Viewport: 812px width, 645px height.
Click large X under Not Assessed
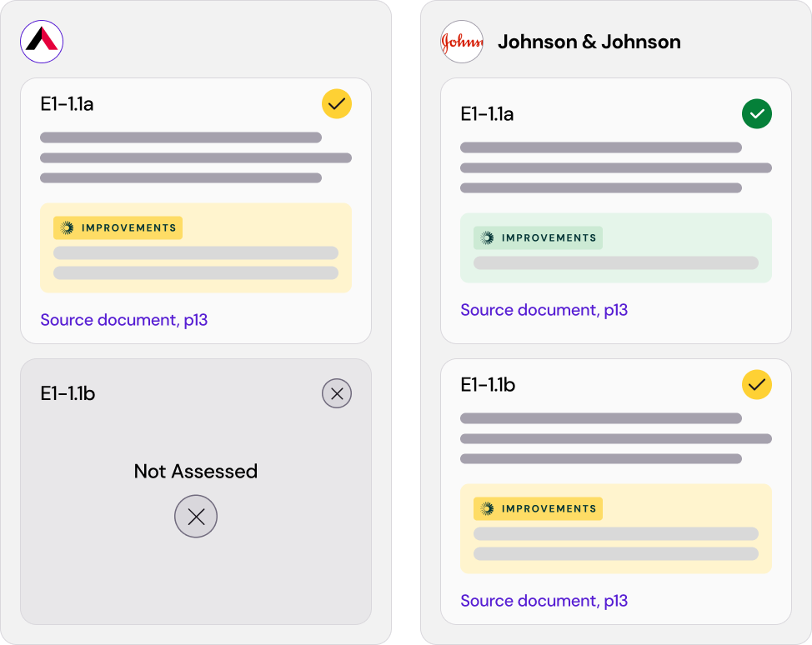click(x=196, y=517)
